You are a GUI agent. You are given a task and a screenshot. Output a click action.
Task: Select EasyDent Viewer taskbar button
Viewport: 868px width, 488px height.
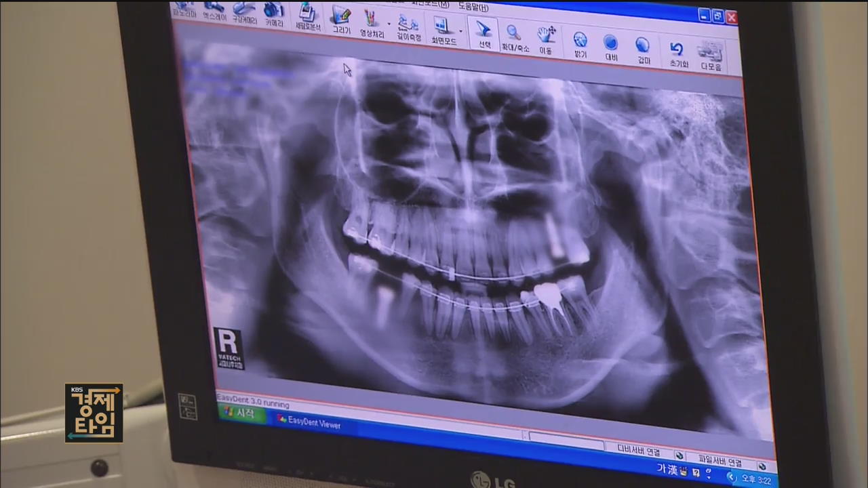tap(309, 422)
